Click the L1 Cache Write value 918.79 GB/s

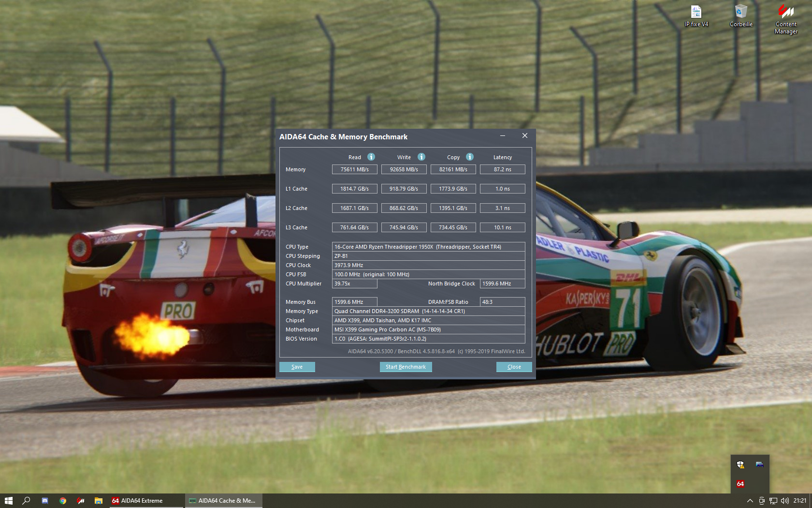[404, 189]
